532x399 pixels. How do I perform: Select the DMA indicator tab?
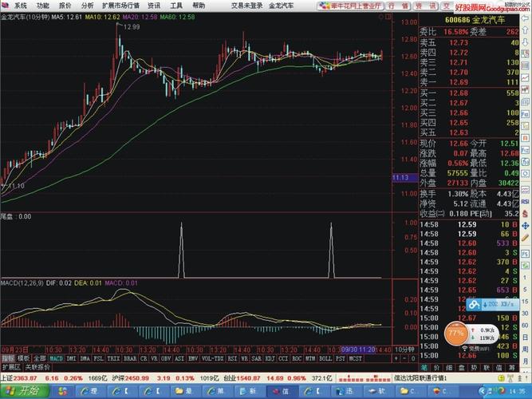pos(85,358)
